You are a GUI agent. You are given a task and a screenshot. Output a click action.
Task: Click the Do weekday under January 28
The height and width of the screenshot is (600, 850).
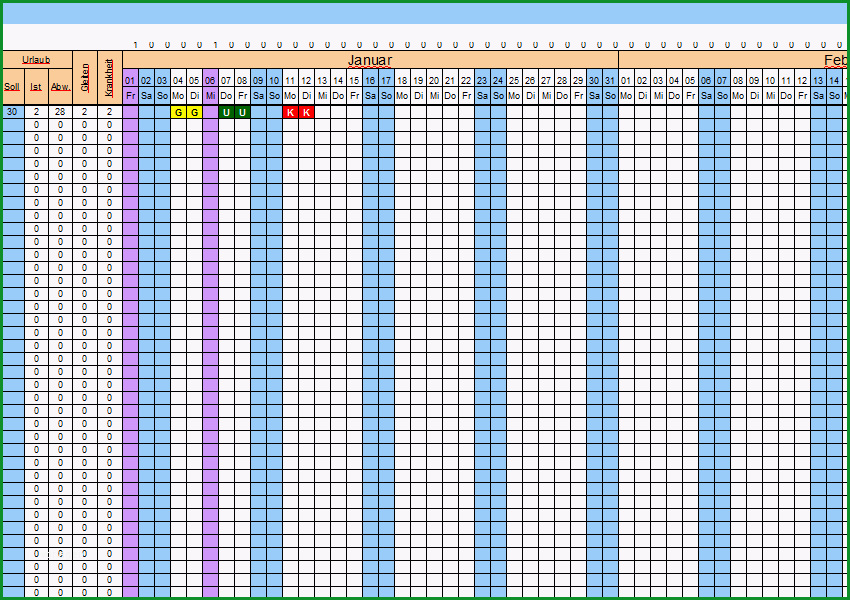click(x=562, y=96)
